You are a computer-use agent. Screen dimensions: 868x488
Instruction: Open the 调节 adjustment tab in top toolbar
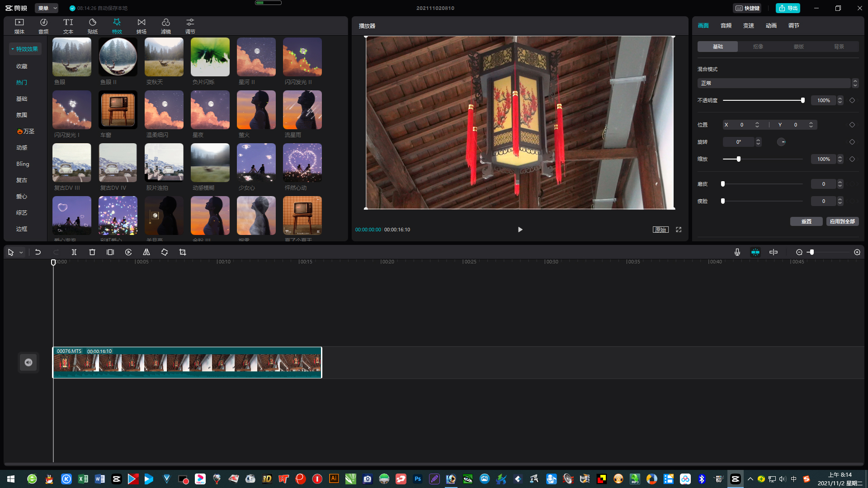(x=190, y=26)
